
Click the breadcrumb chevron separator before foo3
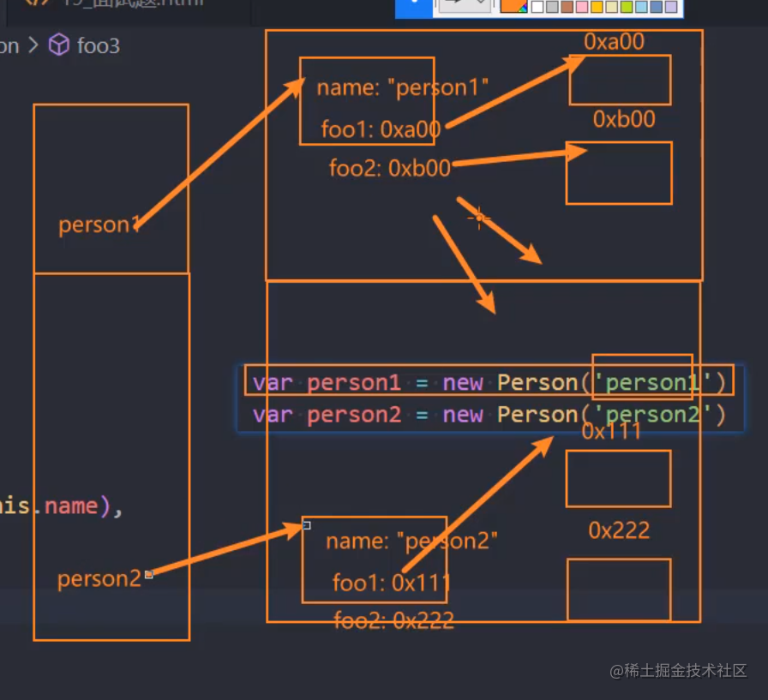[33, 45]
